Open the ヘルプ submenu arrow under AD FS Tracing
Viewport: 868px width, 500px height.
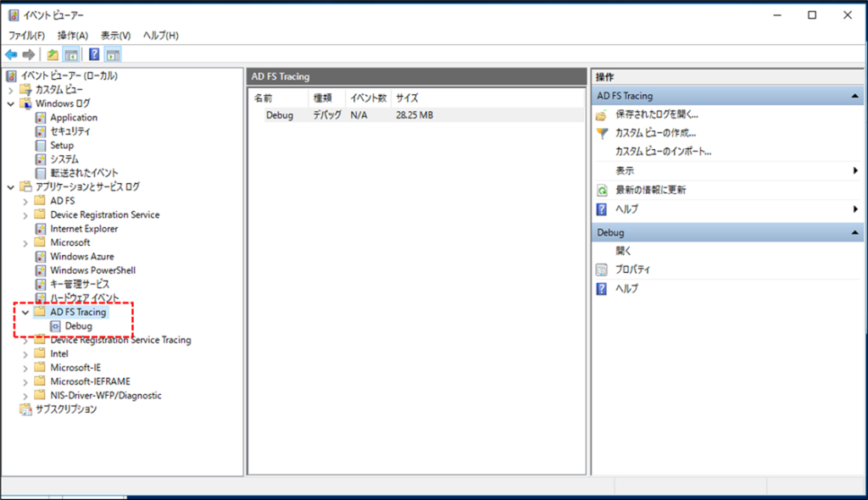point(855,208)
